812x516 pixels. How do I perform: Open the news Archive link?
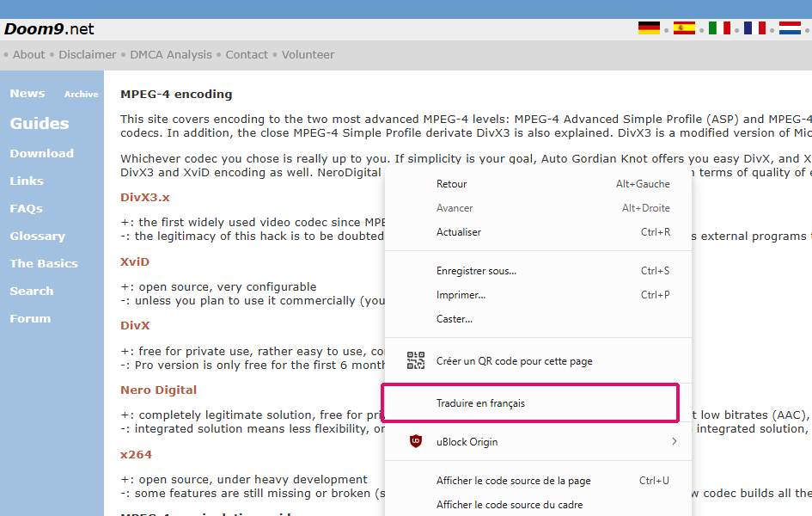[82, 95]
